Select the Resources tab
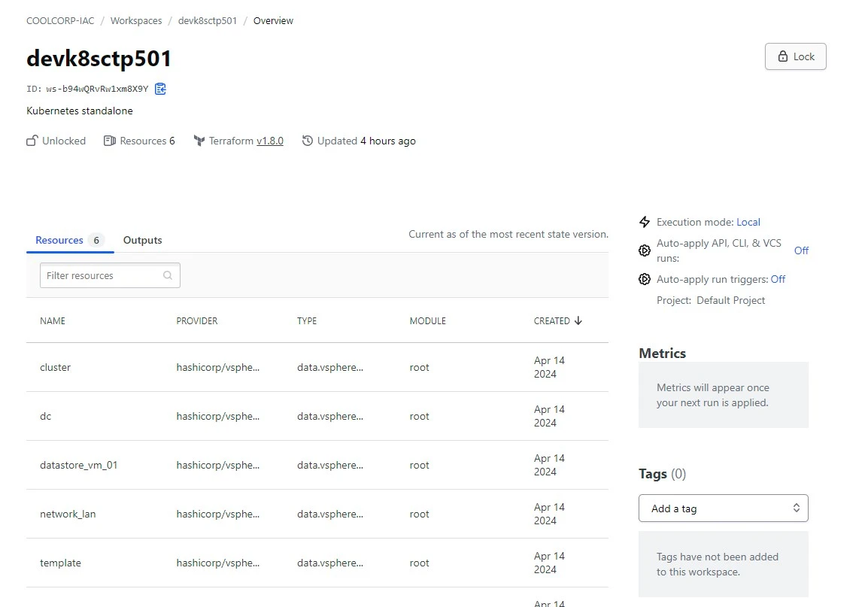 pyautogui.click(x=70, y=240)
